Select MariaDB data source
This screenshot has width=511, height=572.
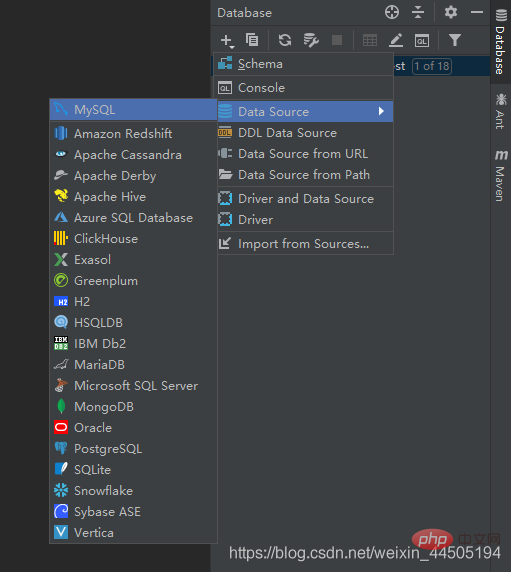[x=133, y=365]
